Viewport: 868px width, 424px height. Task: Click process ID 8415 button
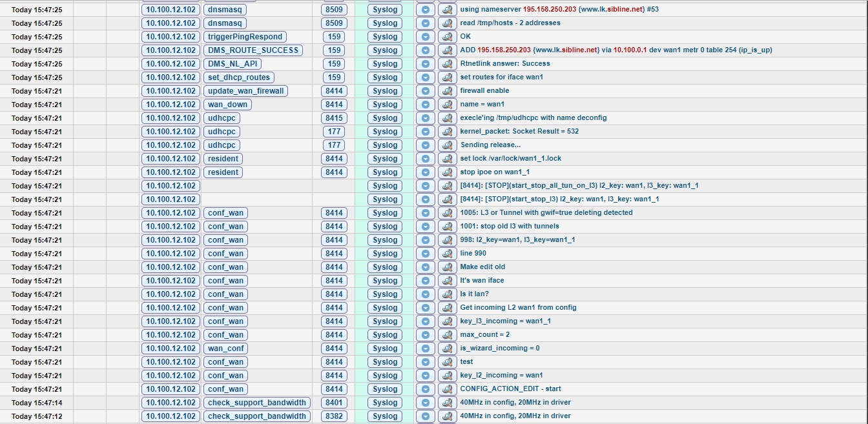click(334, 118)
